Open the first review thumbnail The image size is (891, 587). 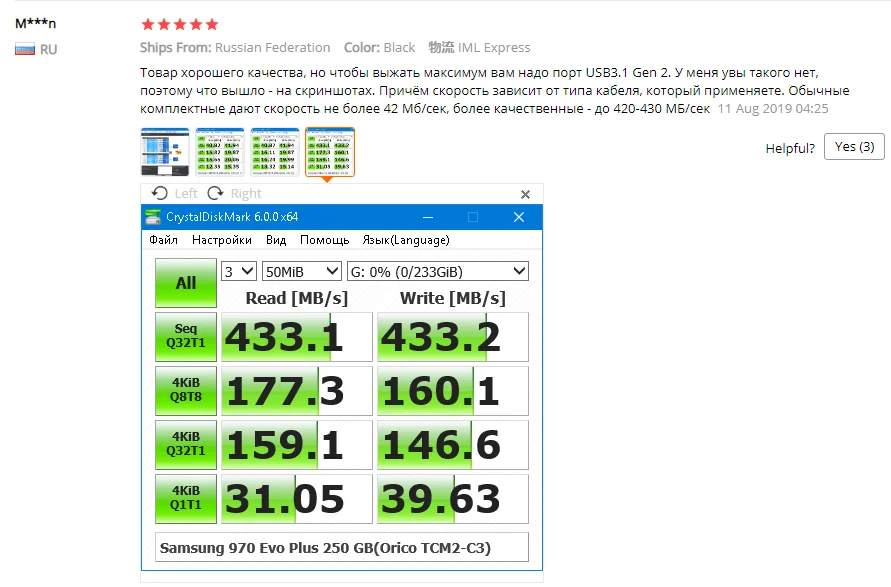(x=165, y=152)
